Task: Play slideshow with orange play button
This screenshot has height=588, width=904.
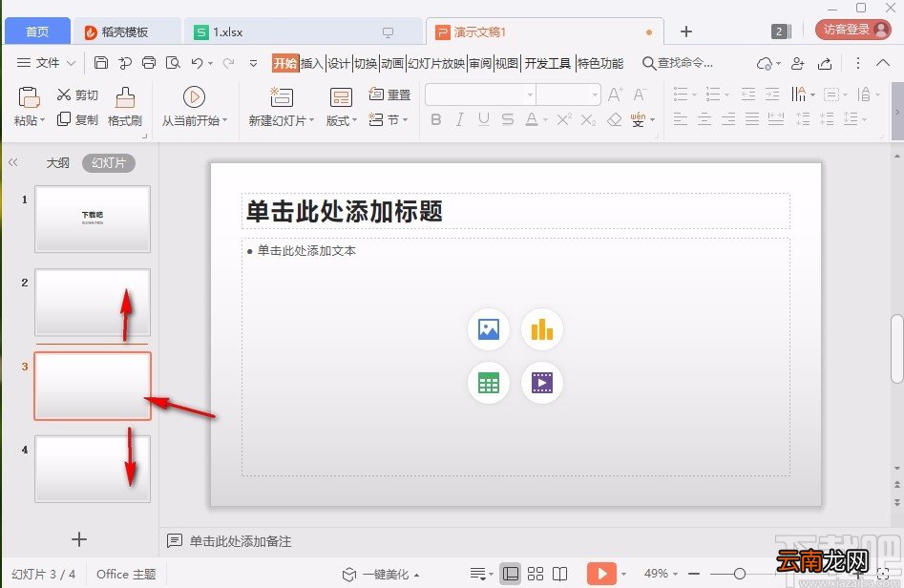Action: (x=602, y=574)
